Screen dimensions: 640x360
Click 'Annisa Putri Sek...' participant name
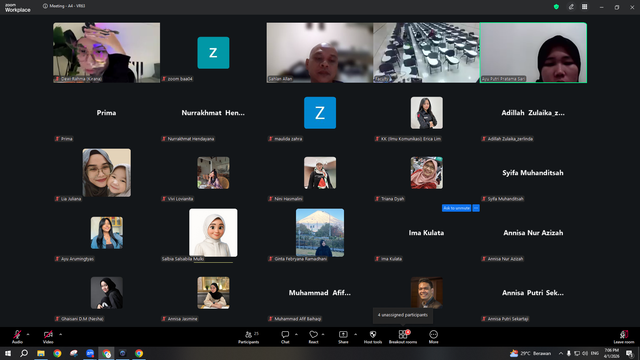pyautogui.click(x=533, y=293)
